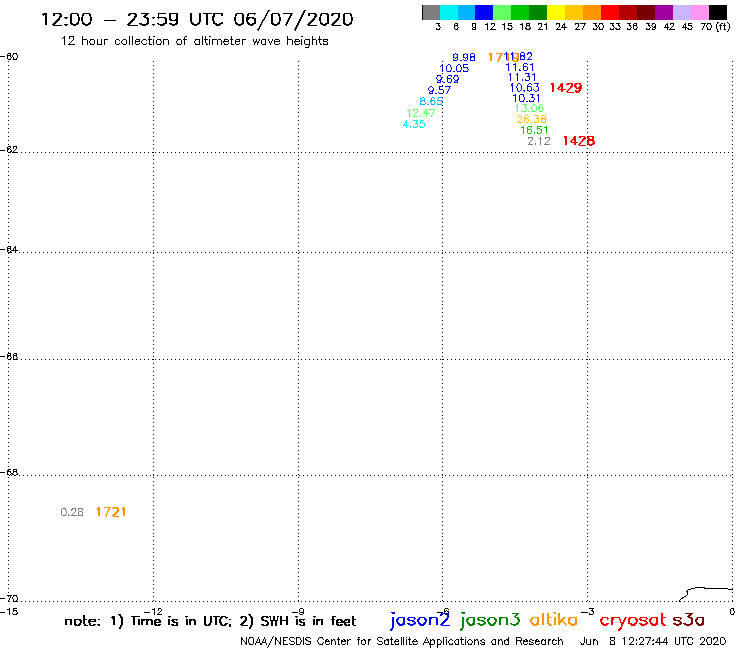Click the gray swatch in the color legend
The image size is (740, 650).
tap(431, 12)
